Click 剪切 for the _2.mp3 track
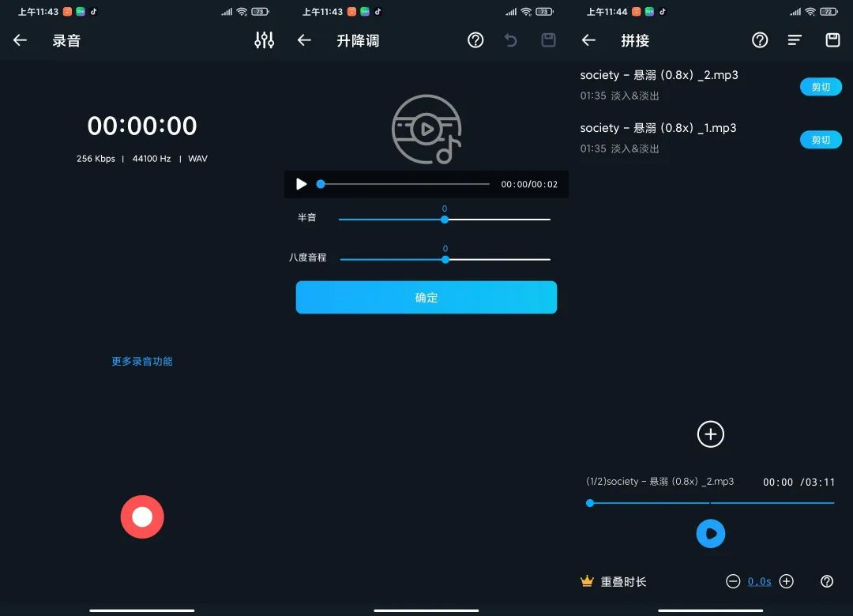This screenshot has height=616, width=853. click(821, 87)
